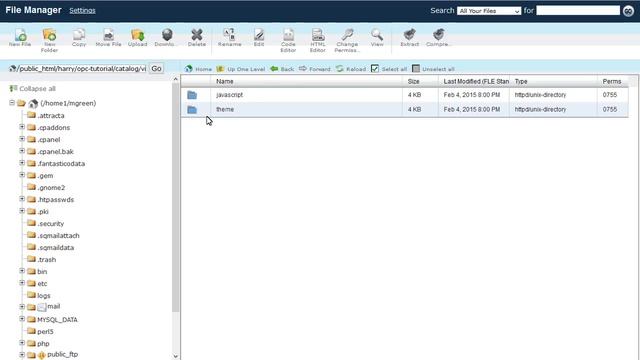Go Up One Level

coord(241,69)
